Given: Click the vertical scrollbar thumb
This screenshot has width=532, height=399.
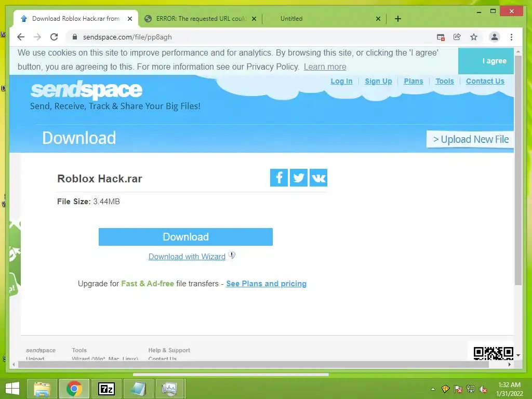Looking at the screenshot, I should coord(518,170).
